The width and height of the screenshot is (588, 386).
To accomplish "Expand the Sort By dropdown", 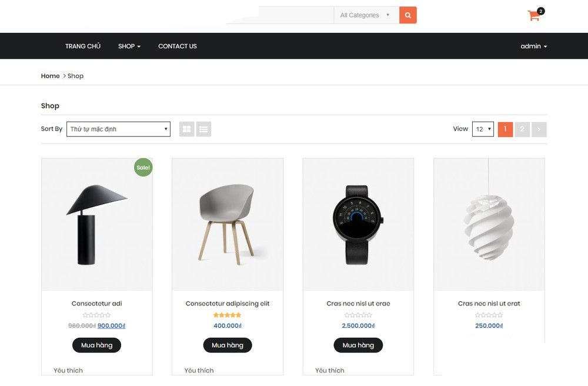I will coord(118,129).
